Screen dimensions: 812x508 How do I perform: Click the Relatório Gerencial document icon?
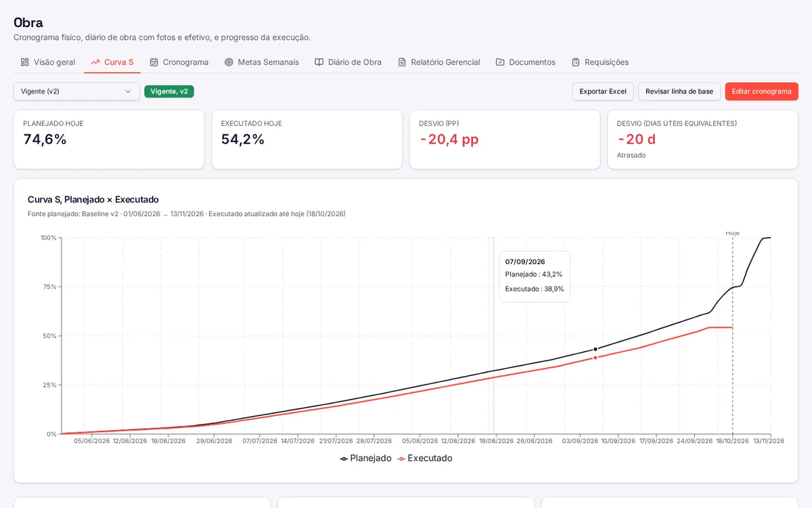[x=402, y=62]
